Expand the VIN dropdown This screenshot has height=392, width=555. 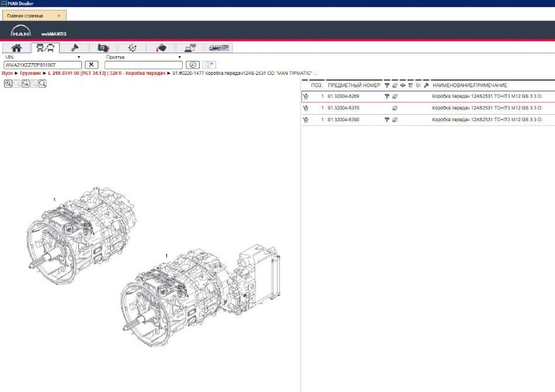[79, 57]
